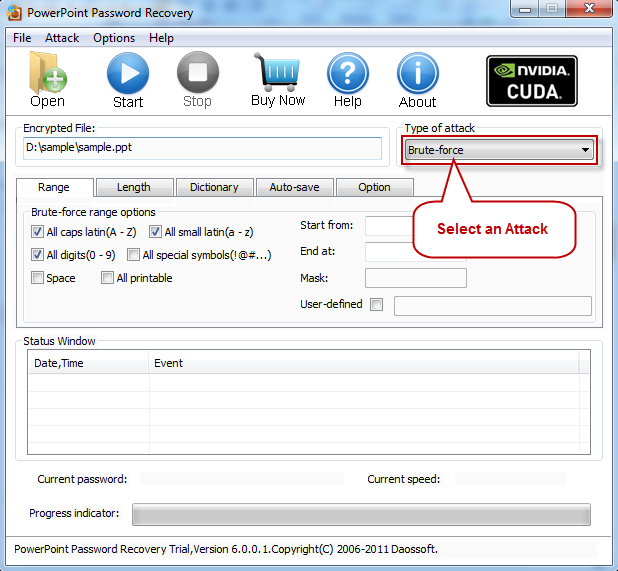Click the Encrypted File path field

pyautogui.click(x=202, y=148)
